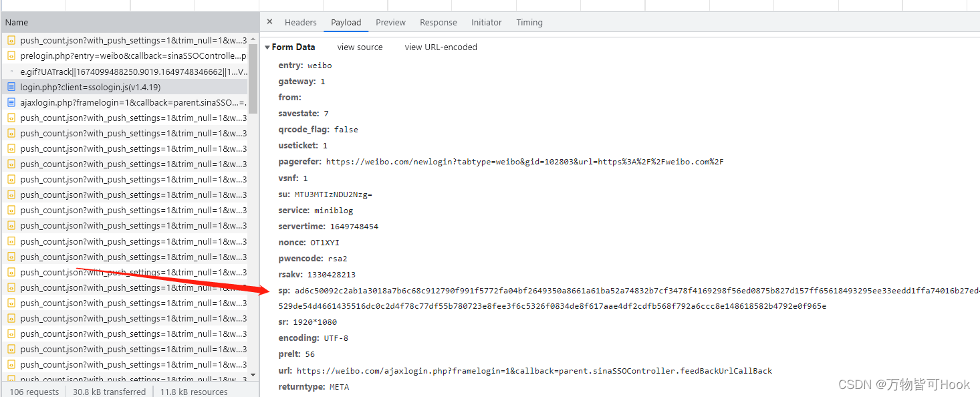The image size is (980, 397).
Task: Click the ajaxlogin.php document file icon
Action: 11,102
